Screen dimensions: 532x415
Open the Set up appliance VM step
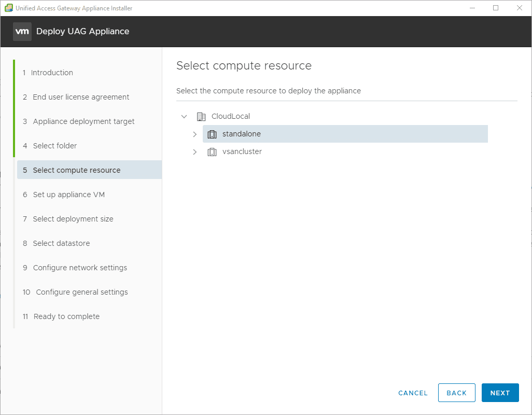pyautogui.click(x=68, y=195)
